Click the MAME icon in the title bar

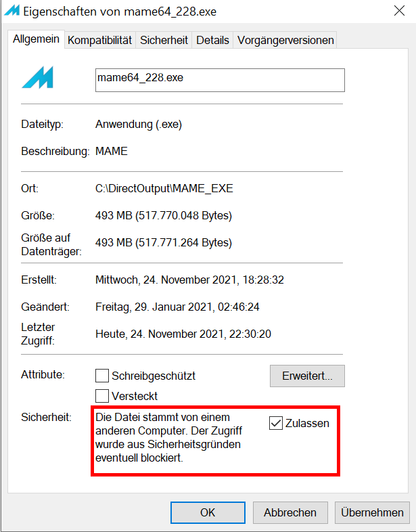(13, 11)
